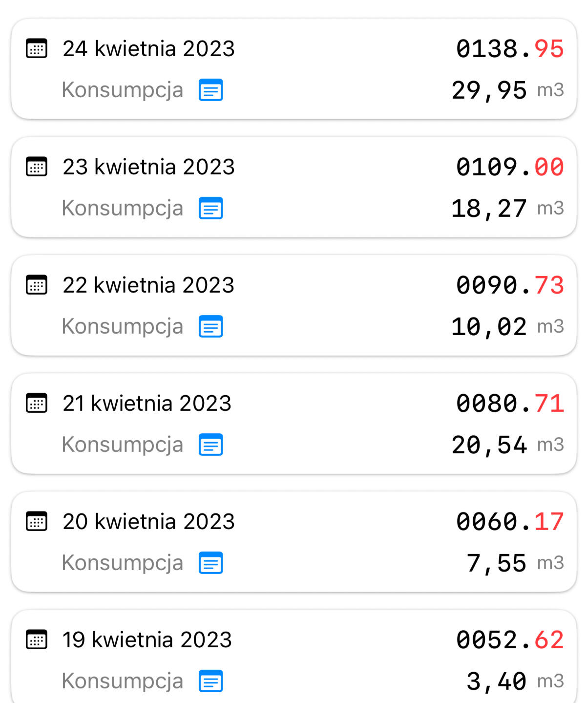Select the 20 kwietnia 2023 date label
588x703 pixels.
pyautogui.click(x=148, y=522)
